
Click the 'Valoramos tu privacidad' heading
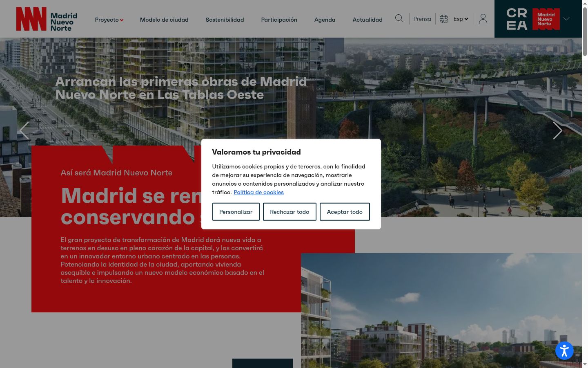256,152
